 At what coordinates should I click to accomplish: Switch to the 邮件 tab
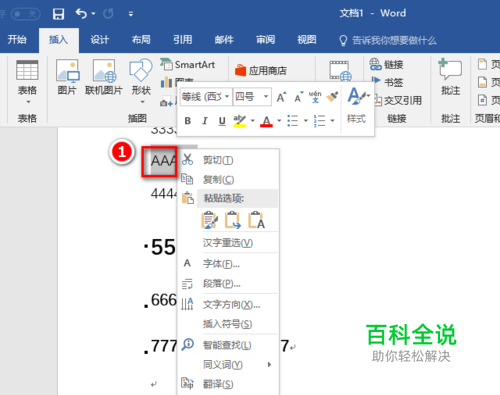[224, 40]
